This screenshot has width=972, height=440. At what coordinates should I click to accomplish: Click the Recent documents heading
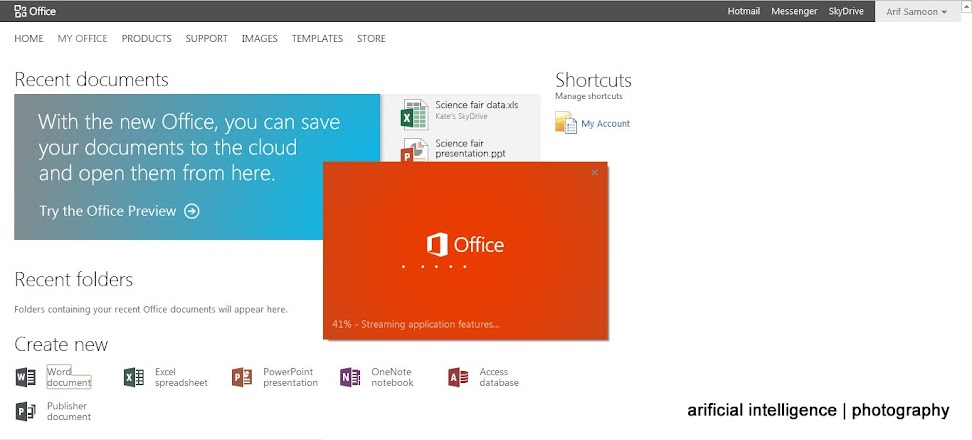tap(91, 79)
